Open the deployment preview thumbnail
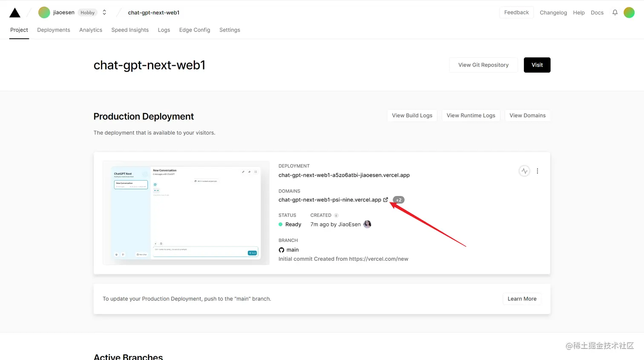 pos(186,213)
